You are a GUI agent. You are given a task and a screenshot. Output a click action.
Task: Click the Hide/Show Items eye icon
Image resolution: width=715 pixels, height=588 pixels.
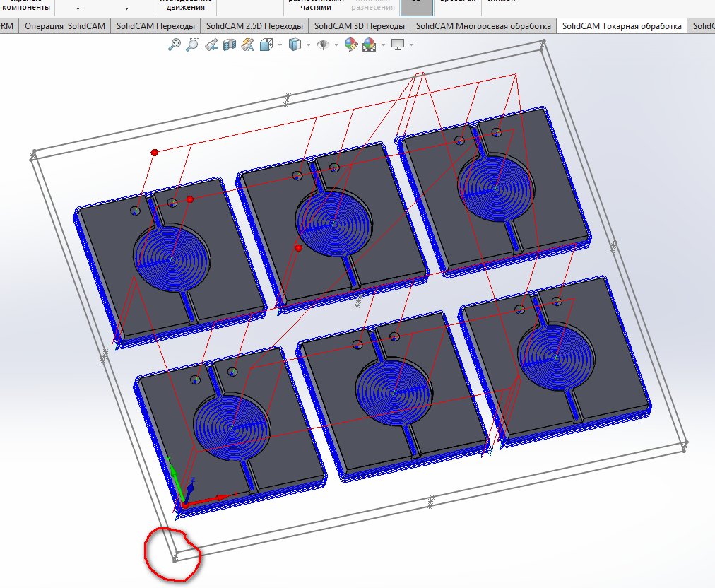[x=323, y=45]
